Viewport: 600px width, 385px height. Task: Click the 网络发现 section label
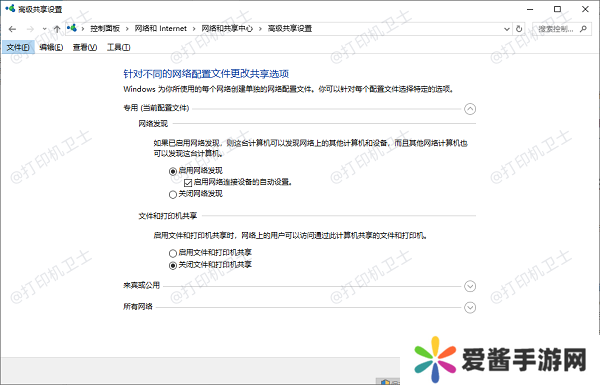coord(153,124)
